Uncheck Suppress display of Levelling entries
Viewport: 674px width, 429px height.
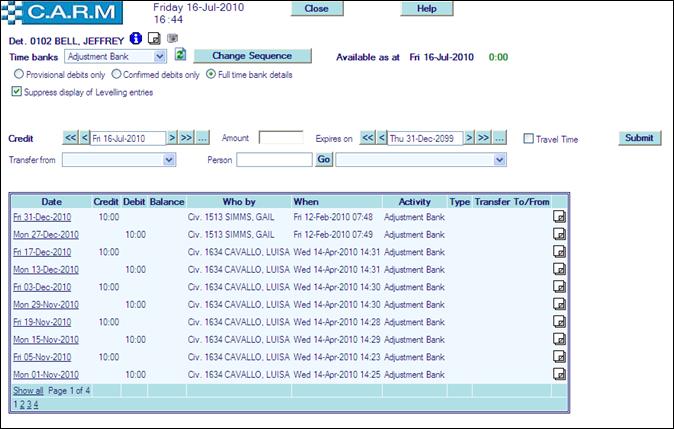point(16,91)
